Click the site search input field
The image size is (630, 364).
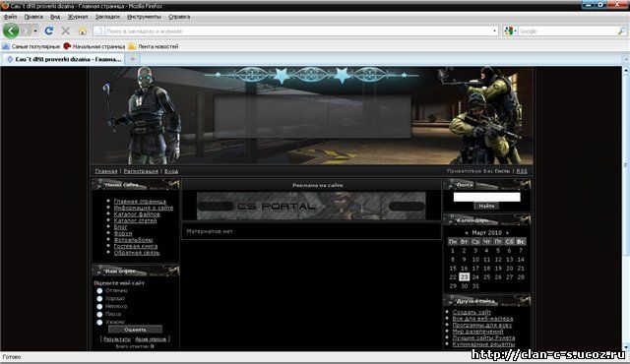coord(486,197)
